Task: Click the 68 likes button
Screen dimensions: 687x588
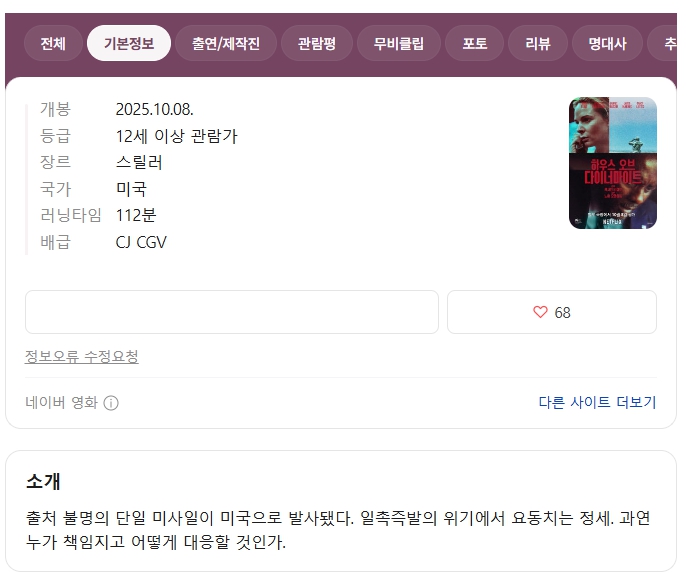Action: (552, 312)
